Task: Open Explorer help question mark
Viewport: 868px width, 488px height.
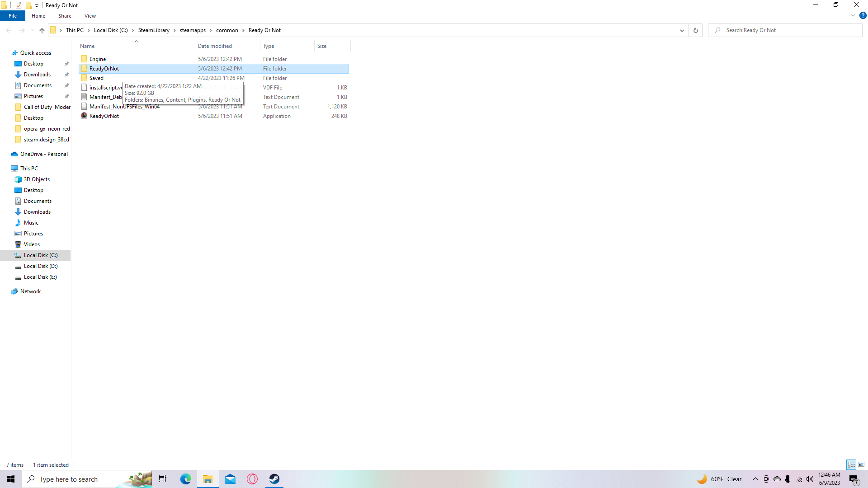Action: point(863,15)
